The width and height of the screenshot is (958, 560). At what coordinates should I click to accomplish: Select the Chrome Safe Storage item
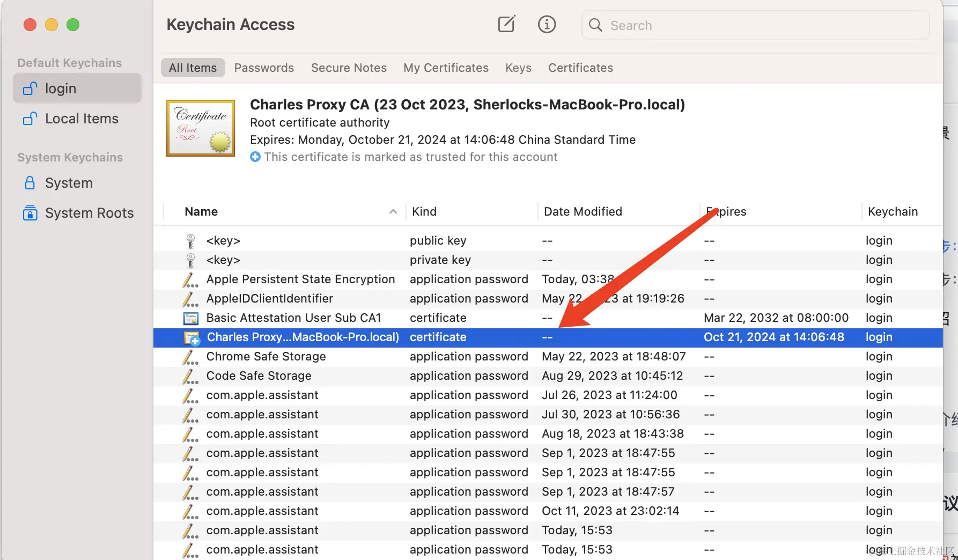pyautogui.click(x=548, y=356)
